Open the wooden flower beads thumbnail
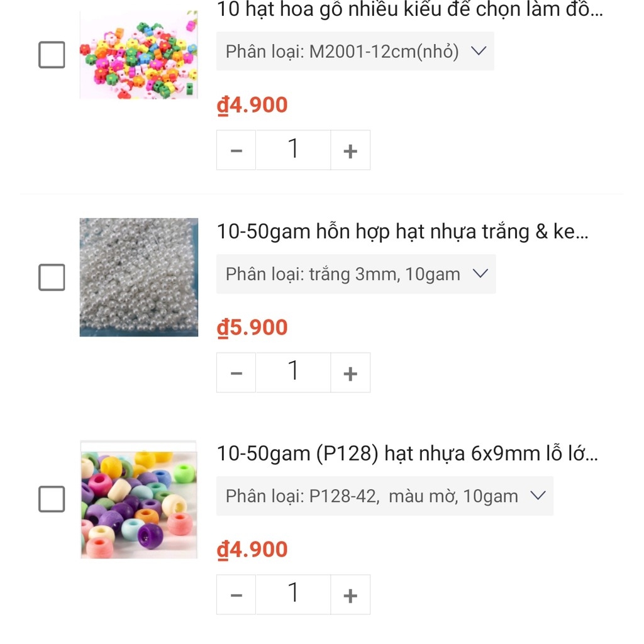 138,55
